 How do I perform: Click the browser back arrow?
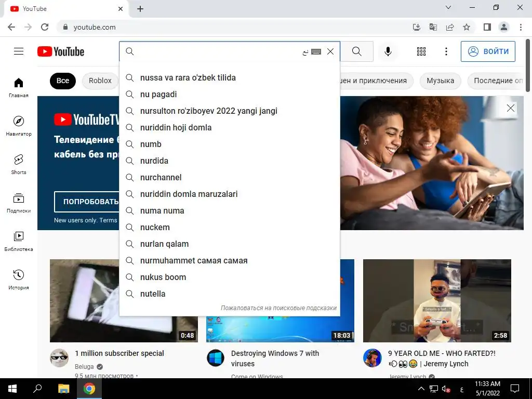coord(11,27)
